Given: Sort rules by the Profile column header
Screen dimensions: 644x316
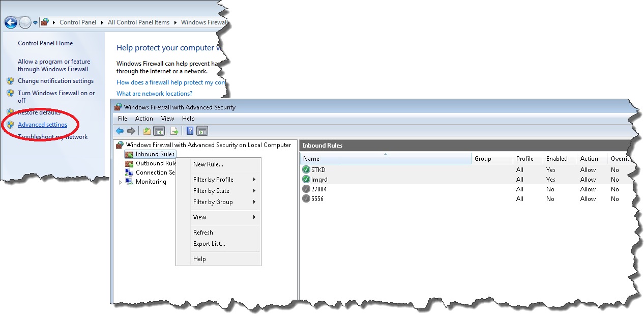Looking at the screenshot, I should point(528,159).
